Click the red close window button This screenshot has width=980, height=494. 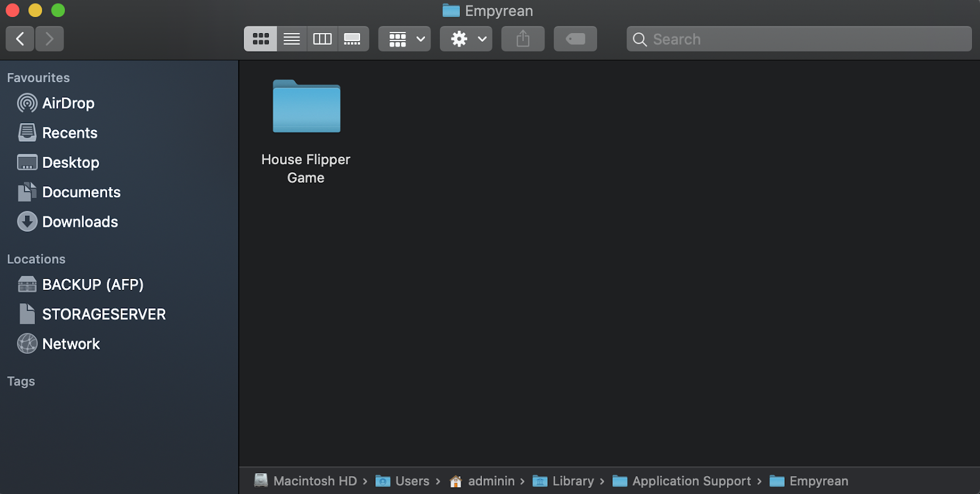pyautogui.click(x=12, y=10)
